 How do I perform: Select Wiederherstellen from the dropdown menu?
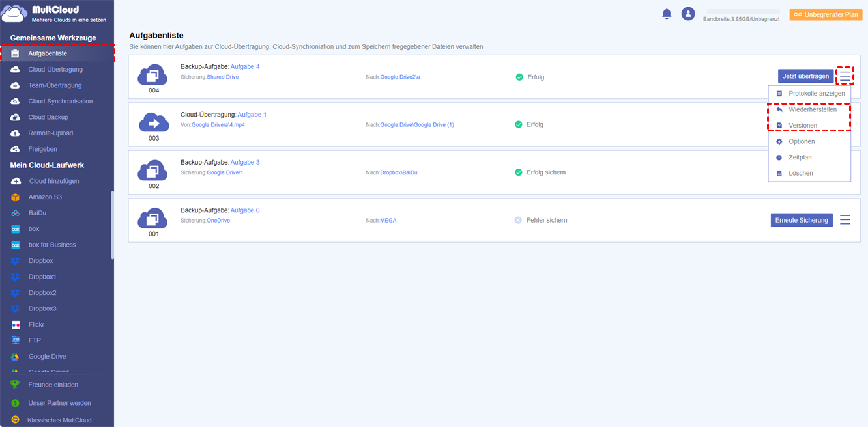812,109
